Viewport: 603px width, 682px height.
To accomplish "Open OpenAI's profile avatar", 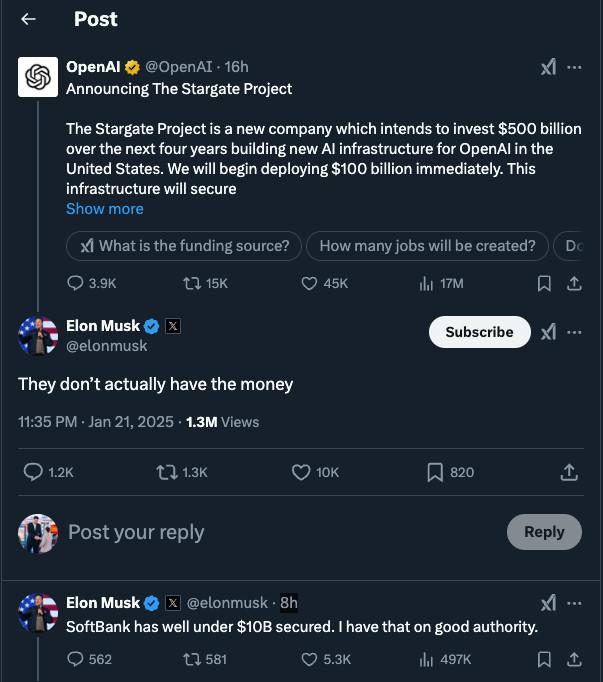I will 37,77.
